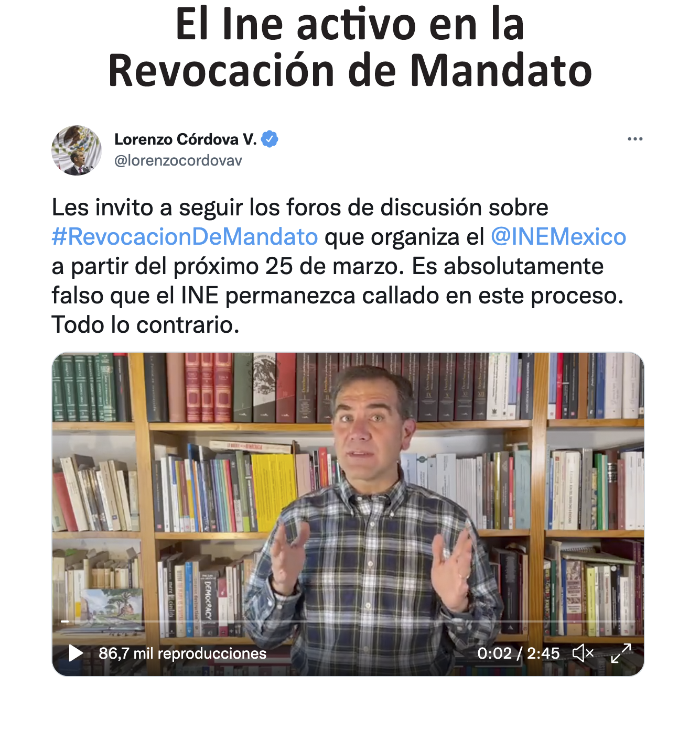Click the DEMOCRACY book spine in video
The width and height of the screenshot is (700, 731).
pyautogui.click(x=208, y=599)
